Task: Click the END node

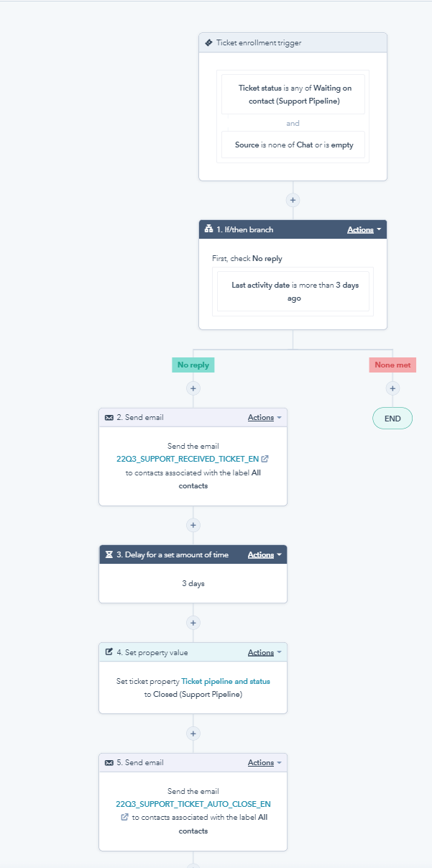Action: pos(392,418)
